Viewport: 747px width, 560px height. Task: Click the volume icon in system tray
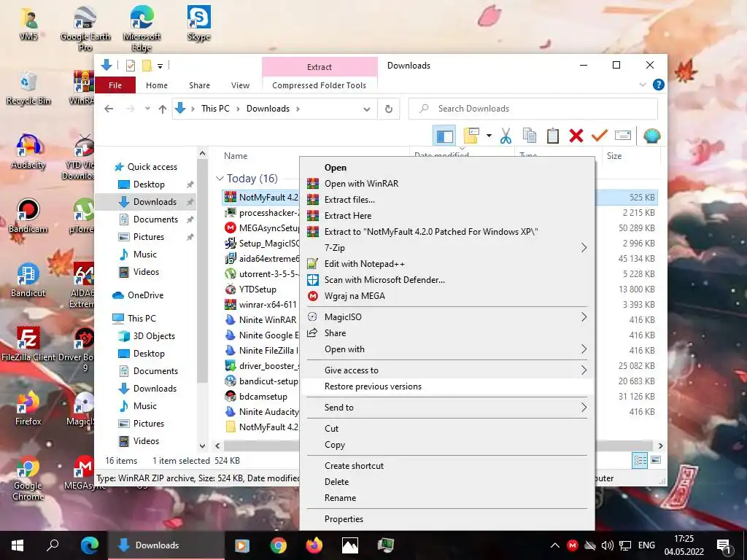click(607, 545)
